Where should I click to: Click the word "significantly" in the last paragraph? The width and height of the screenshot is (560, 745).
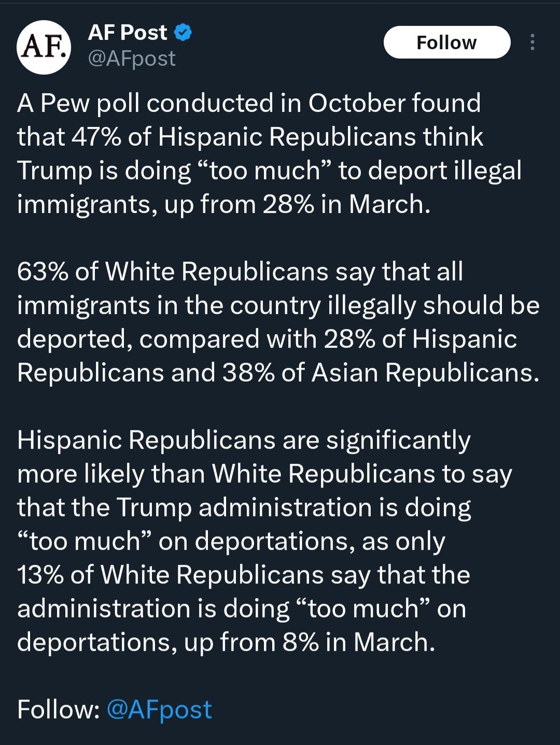398,440
